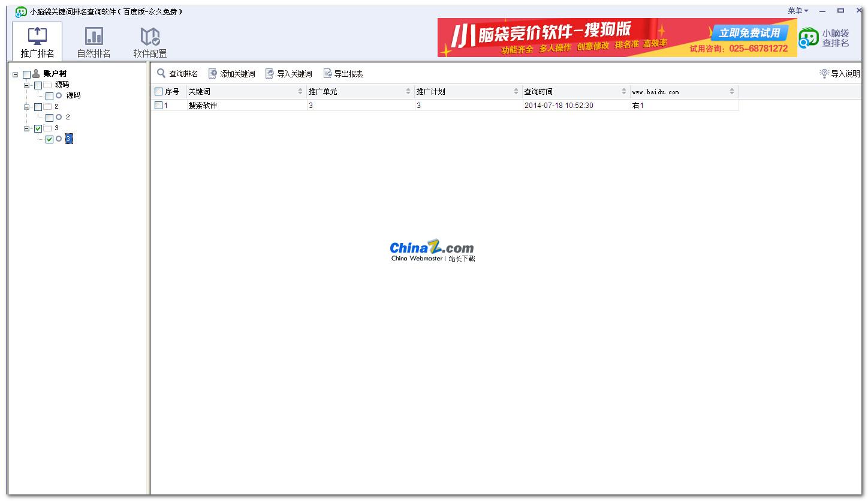The height and width of the screenshot is (501, 868).
Task: Uncheck the child unit 3 checkbox
Action: pos(49,139)
